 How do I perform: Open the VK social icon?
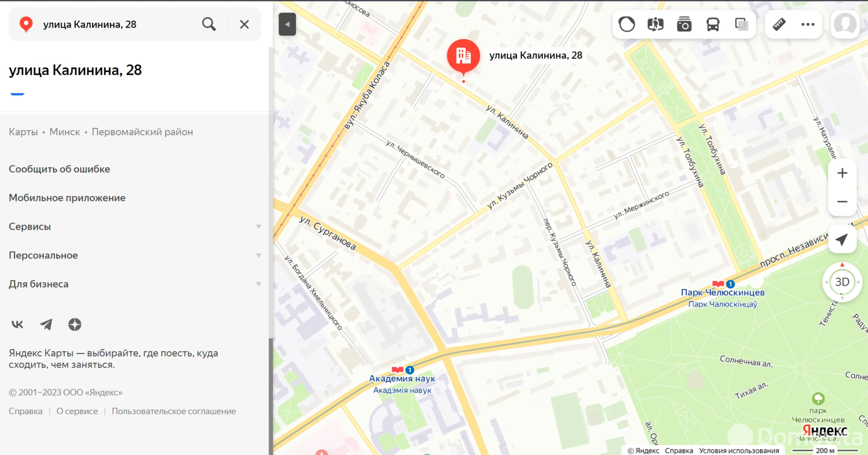[17, 324]
